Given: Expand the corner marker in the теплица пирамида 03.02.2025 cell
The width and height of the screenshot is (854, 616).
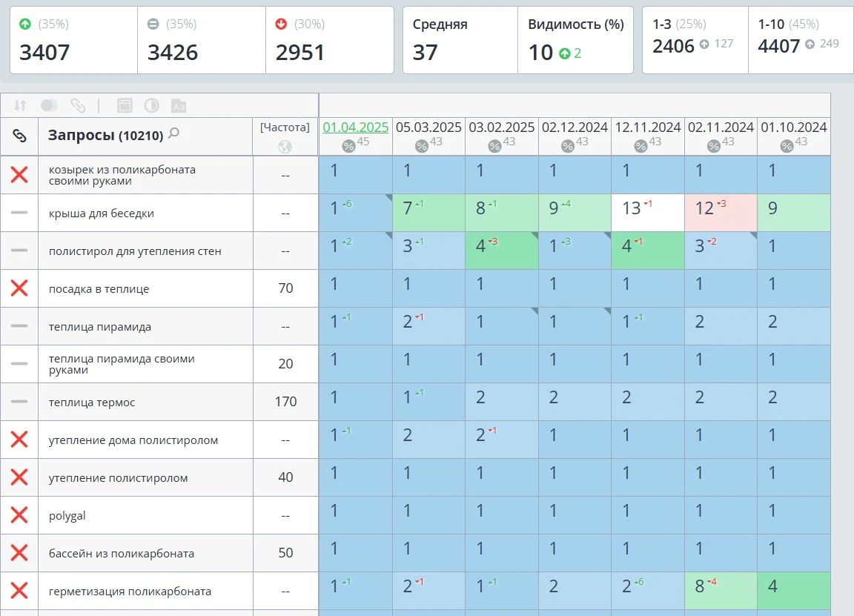Looking at the screenshot, I should 534,311.
